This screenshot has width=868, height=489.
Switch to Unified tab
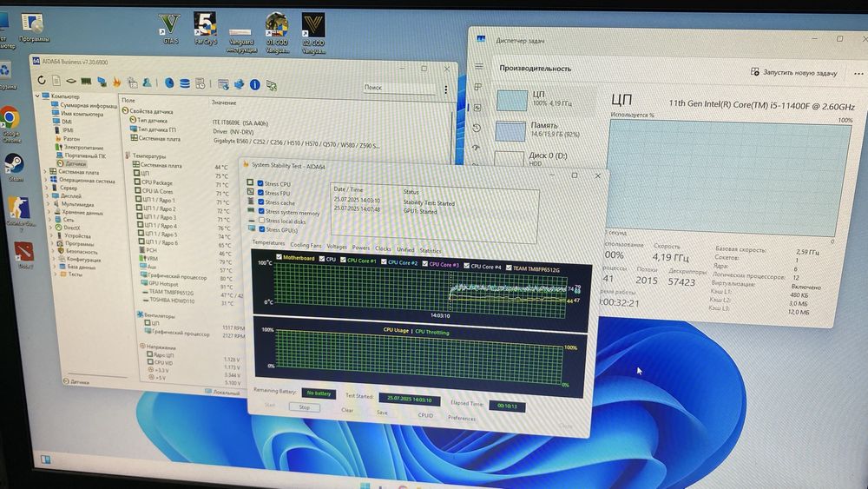(x=405, y=250)
